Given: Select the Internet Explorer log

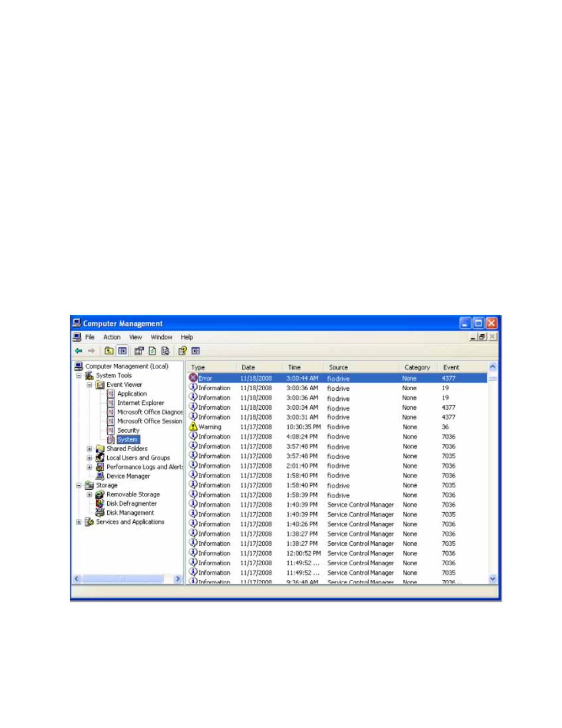Looking at the screenshot, I should [x=141, y=403].
